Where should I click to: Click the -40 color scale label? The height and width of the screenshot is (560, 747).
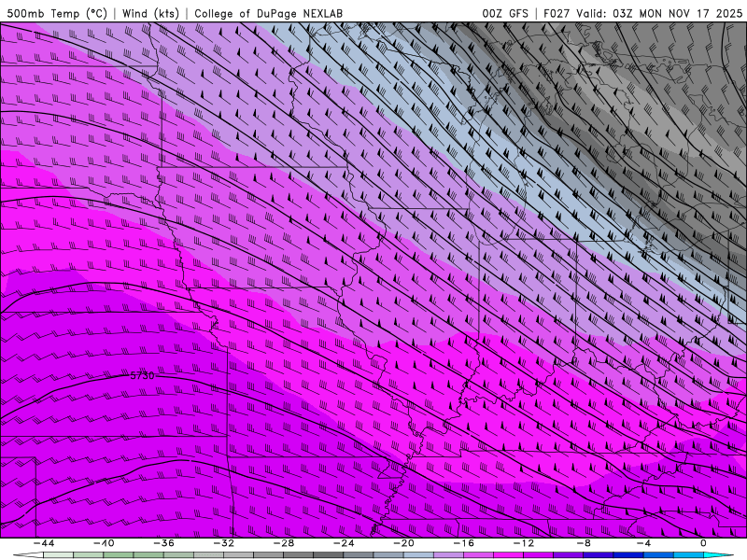pos(104,543)
